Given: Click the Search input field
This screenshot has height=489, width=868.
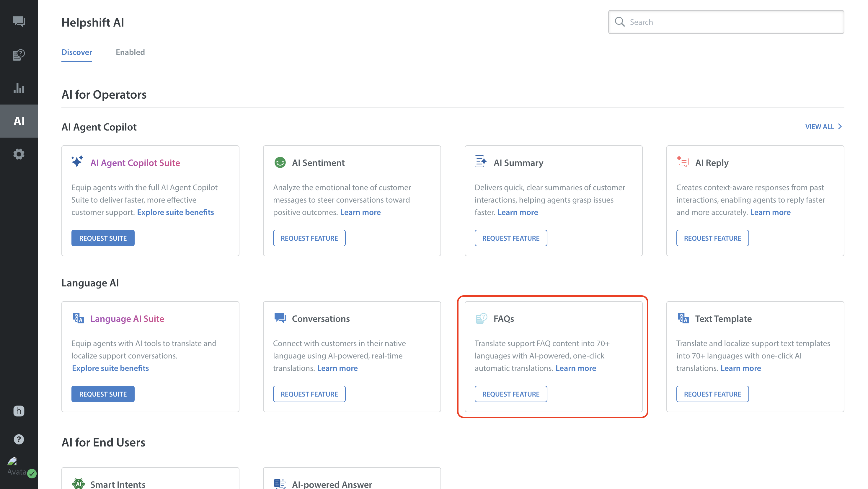Looking at the screenshot, I should tap(726, 22).
